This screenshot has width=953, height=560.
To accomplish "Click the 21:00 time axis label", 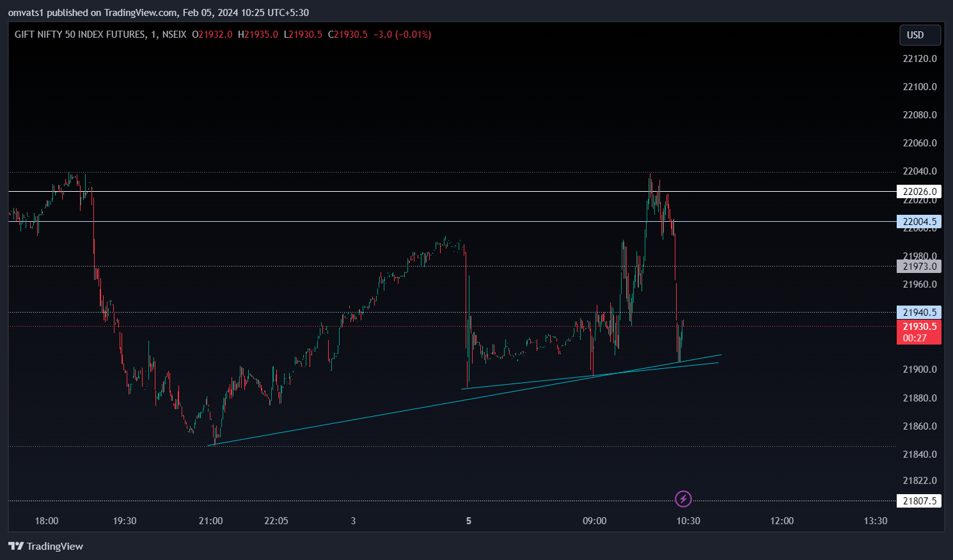I will (x=211, y=521).
